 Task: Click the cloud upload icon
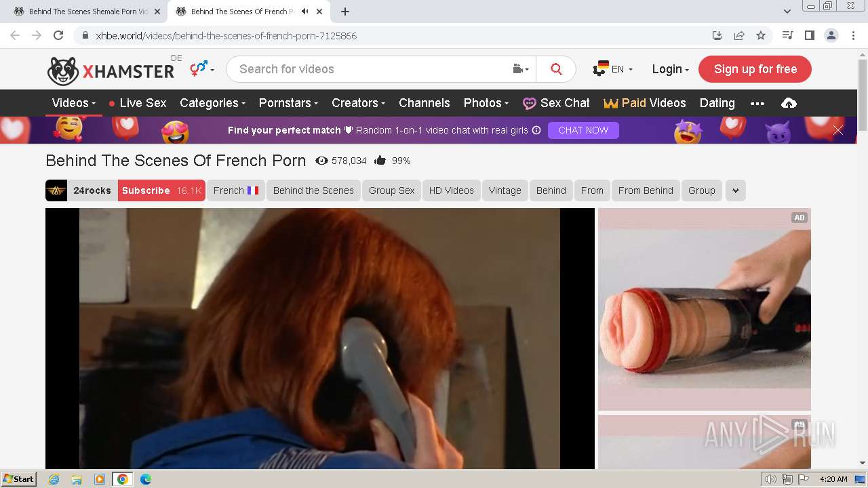pos(789,103)
